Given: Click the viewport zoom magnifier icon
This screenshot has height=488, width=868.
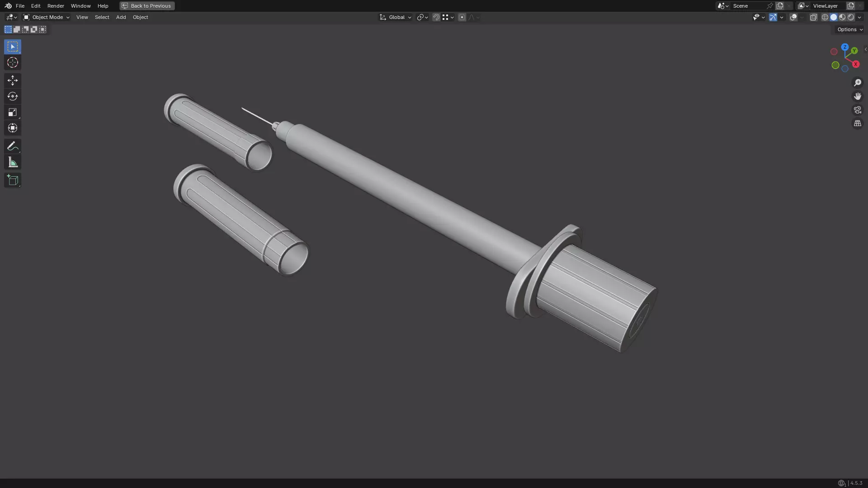Looking at the screenshot, I should pyautogui.click(x=858, y=83).
